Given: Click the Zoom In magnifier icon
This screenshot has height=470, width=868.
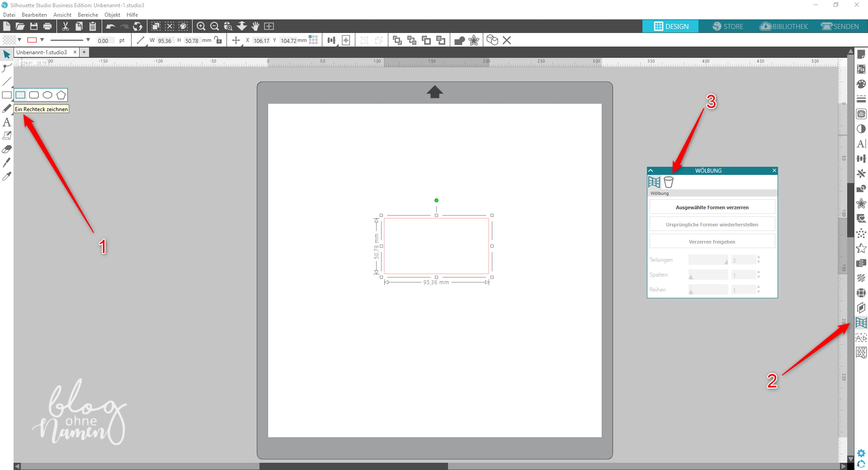Looking at the screenshot, I should (201, 26).
